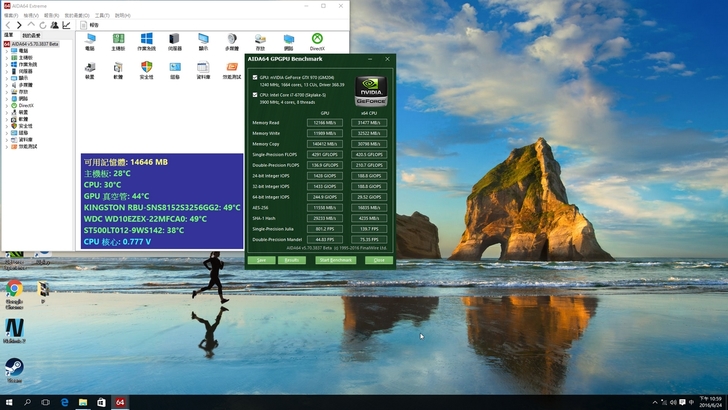
Task: Open the 安全性 (Security) shield icon
Action: point(146,69)
